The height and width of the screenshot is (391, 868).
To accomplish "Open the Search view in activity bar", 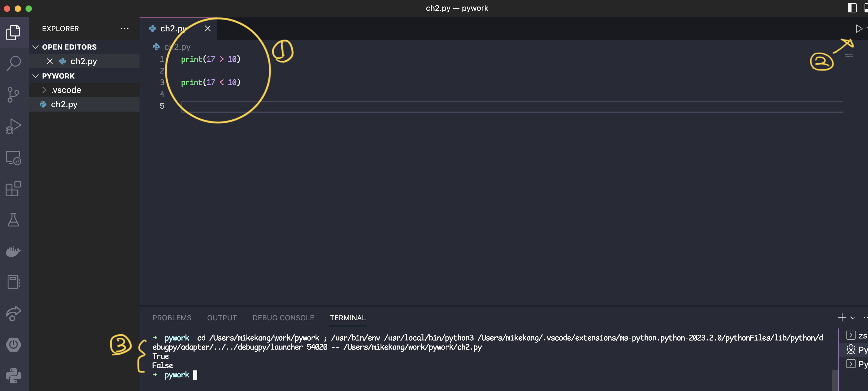I will [x=14, y=63].
